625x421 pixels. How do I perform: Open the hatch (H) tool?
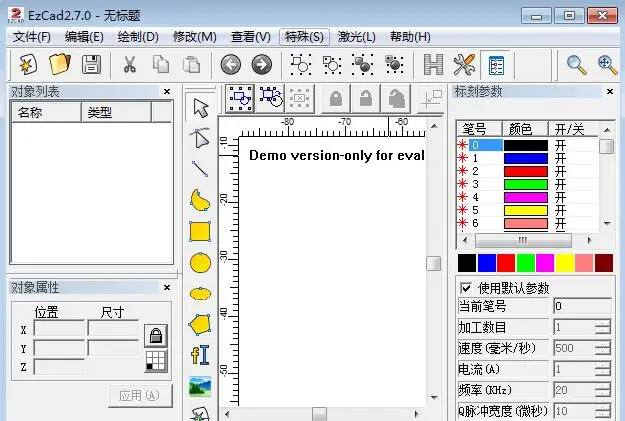[x=433, y=64]
